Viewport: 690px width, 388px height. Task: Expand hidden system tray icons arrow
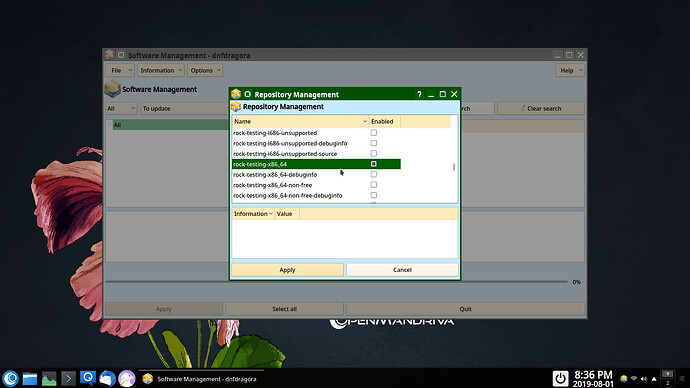[x=654, y=379]
